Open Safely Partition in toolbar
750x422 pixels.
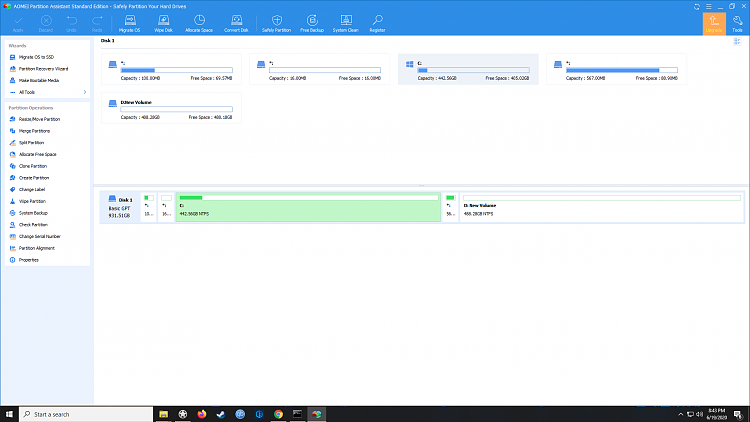[276, 23]
